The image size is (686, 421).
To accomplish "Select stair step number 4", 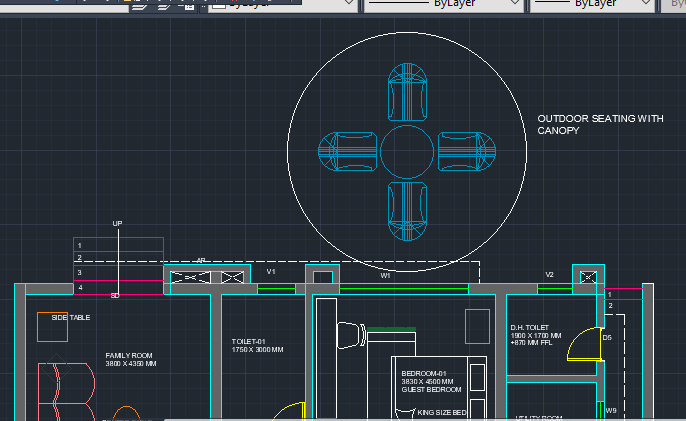I will (x=80, y=288).
